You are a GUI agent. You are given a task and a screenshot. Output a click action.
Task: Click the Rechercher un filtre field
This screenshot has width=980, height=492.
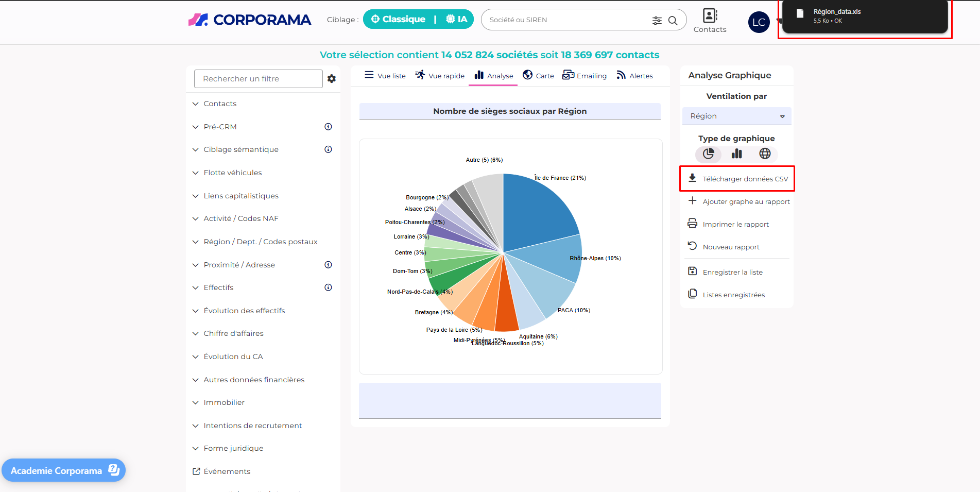click(258, 79)
